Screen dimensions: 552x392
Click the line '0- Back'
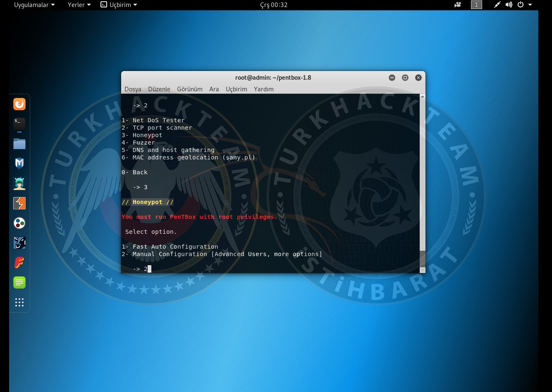pyautogui.click(x=134, y=172)
